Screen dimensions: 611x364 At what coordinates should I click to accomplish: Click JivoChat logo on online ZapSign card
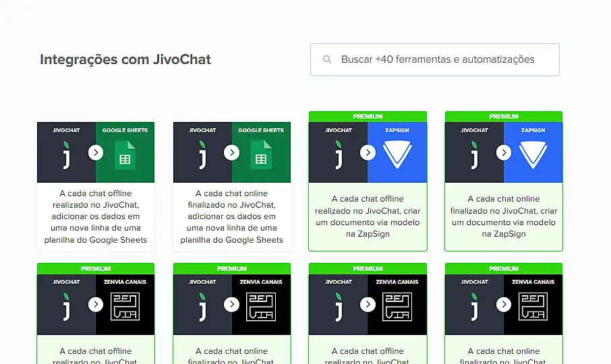475,155
